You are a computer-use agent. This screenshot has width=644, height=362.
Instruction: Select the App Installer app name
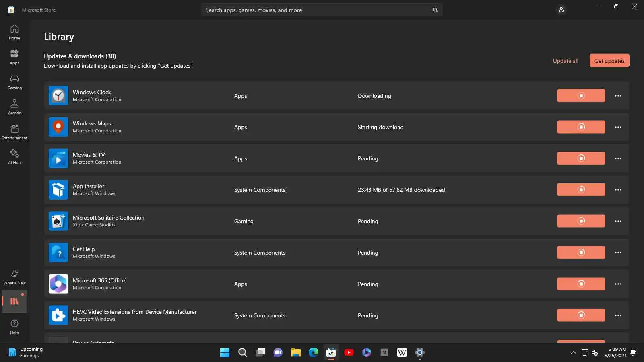pyautogui.click(x=89, y=186)
